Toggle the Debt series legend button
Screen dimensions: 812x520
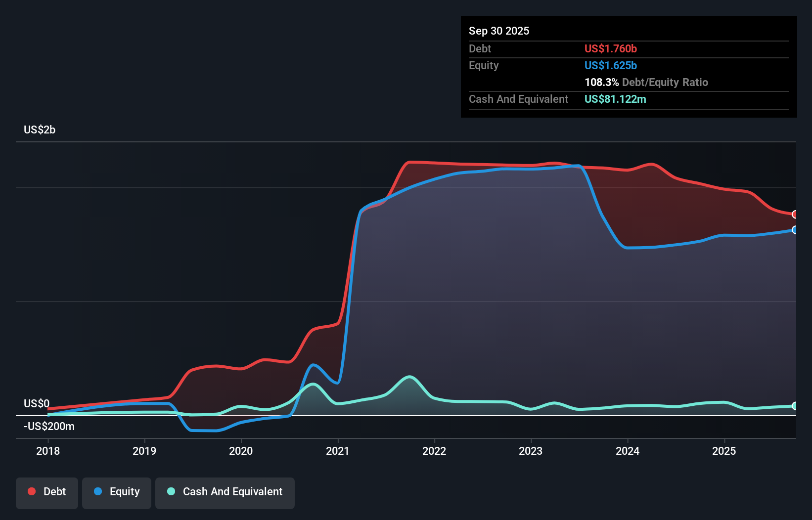click(47, 493)
